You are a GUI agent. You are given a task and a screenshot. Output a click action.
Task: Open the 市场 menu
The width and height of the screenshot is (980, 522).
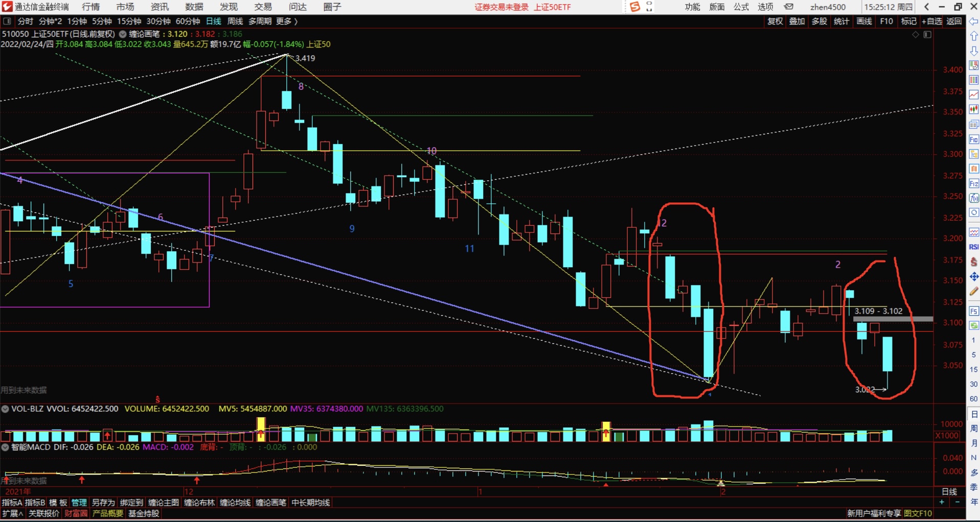click(x=125, y=7)
